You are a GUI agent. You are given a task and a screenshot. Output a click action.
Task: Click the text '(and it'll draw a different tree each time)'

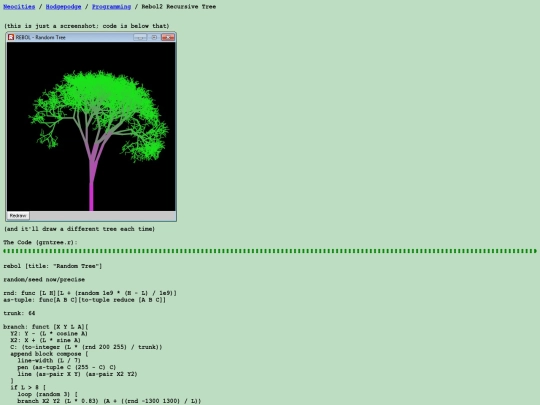click(x=79, y=229)
